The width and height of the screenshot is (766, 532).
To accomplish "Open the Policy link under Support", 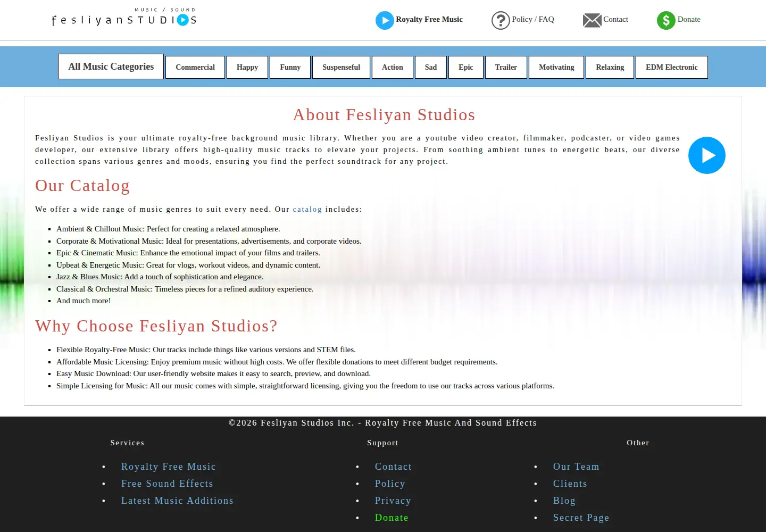I will (390, 484).
